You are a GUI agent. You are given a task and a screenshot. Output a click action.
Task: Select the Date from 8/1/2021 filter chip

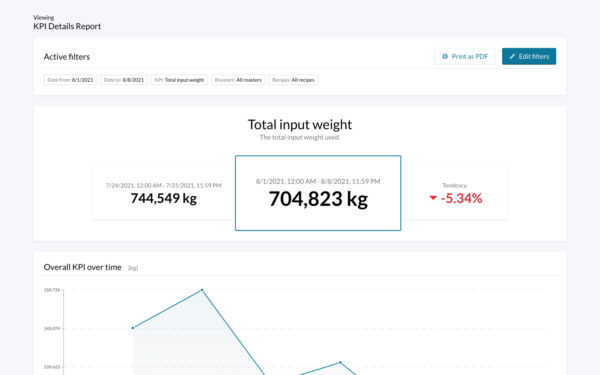click(70, 80)
